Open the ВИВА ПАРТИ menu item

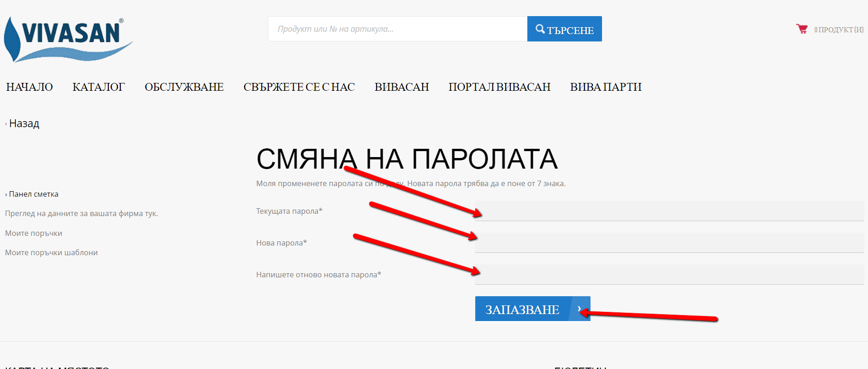pos(606,87)
